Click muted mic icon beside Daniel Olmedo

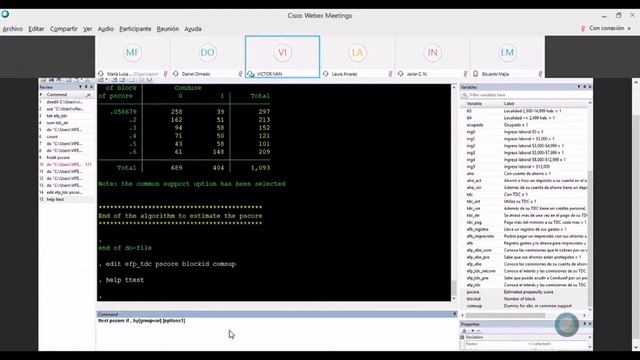point(240,74)
